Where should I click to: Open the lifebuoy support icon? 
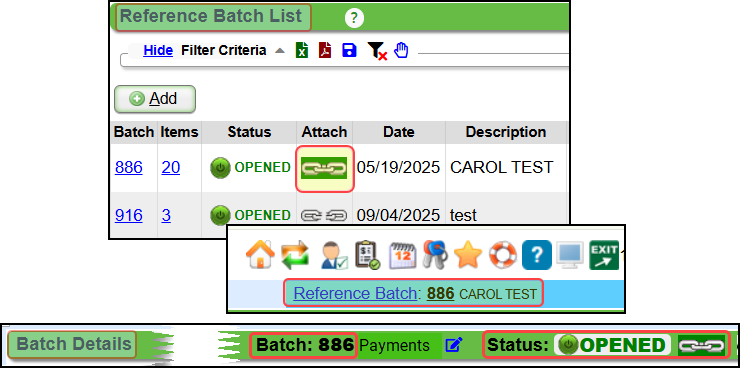click(502, 255)
